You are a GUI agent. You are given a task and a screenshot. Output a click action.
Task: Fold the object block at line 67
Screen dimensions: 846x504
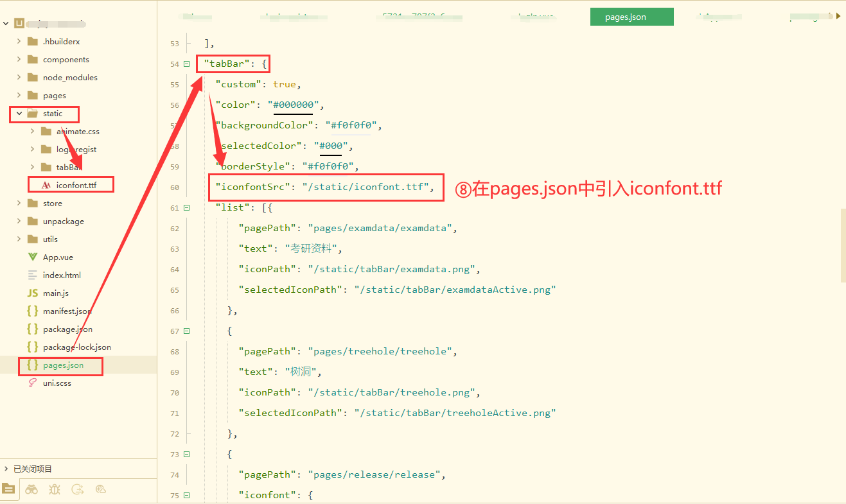click(187, 331)
